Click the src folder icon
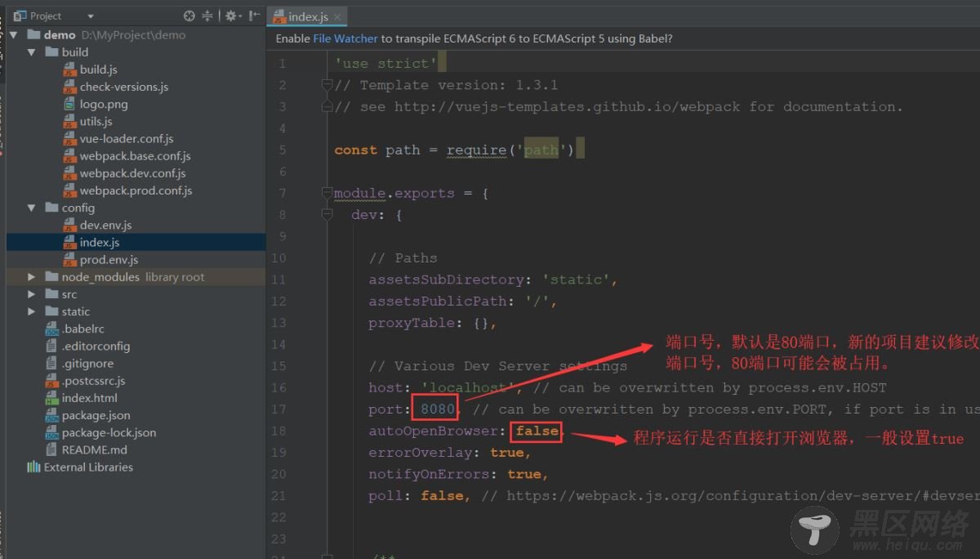The image size is (980, 559). [x=51, y=294]
